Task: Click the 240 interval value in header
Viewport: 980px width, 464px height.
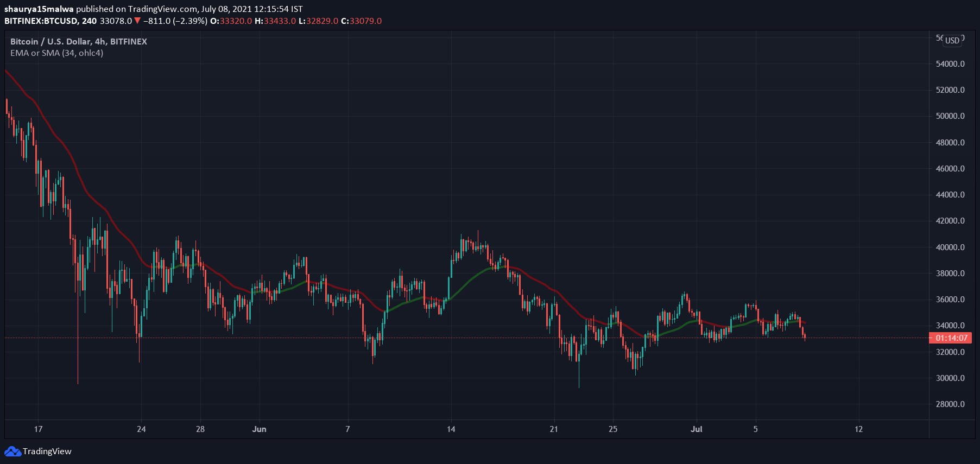Action: pos(90,21)
